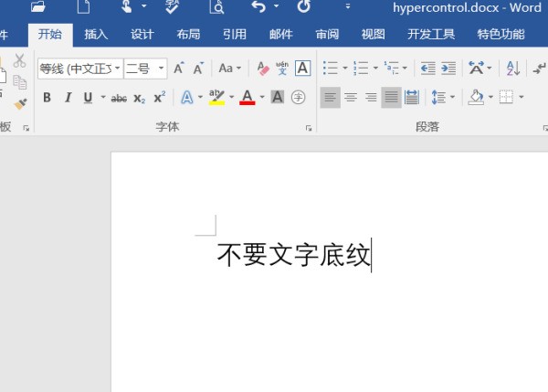
Task: Open Asian layout icon
Action: (x=477, y=69)
